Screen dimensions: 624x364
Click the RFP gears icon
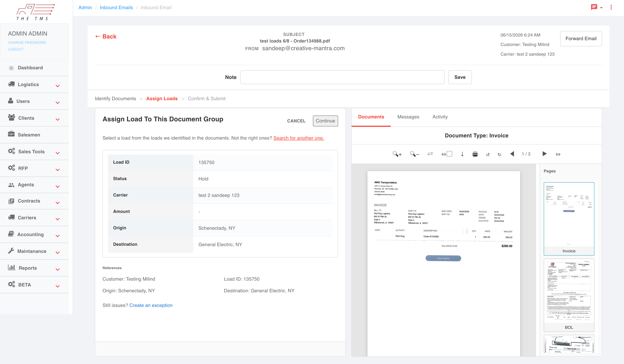11,168
